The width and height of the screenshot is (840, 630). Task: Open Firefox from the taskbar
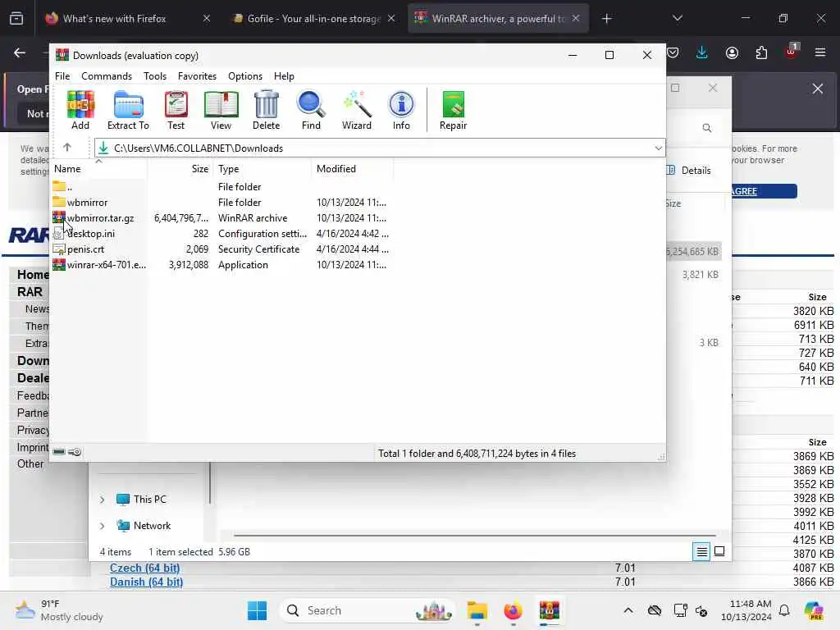pos(513,610)
